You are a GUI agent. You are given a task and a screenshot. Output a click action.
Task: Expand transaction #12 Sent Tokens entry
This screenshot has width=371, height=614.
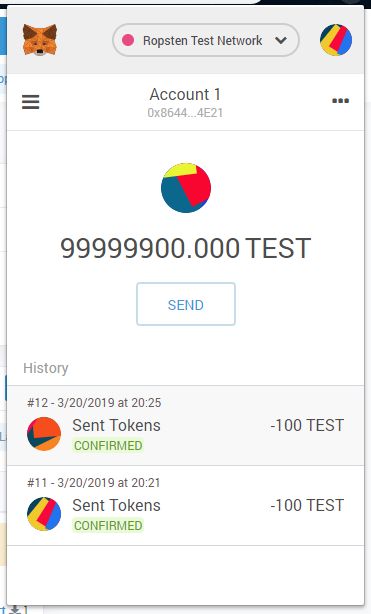tap(186, 426)
